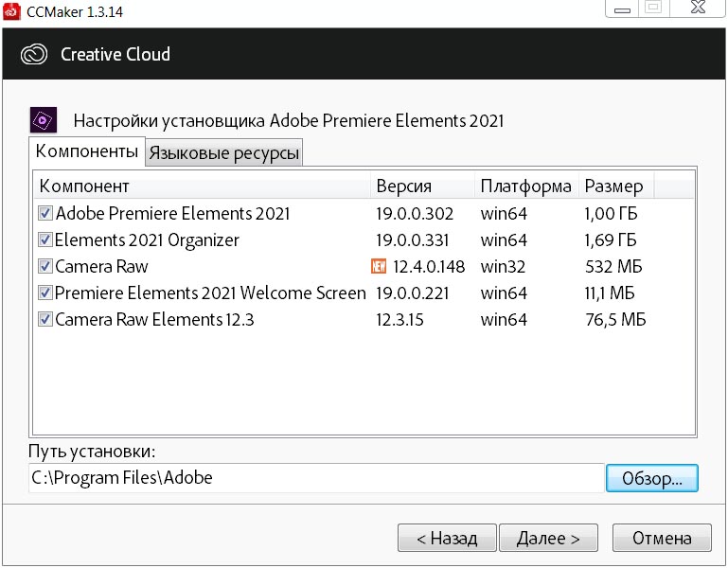Click the Premiere Elements purple product icon
Viewport: 728px width, 568px height.
point(44,120)
